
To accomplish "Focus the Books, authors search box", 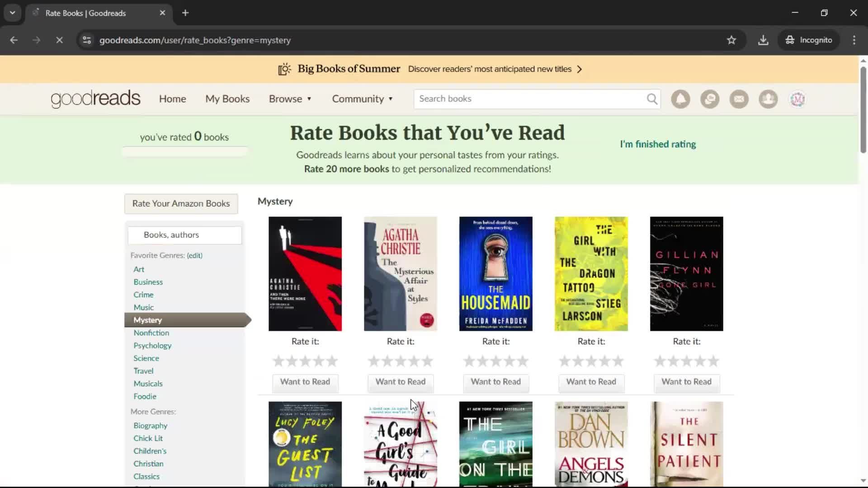I will click(184, 235).
